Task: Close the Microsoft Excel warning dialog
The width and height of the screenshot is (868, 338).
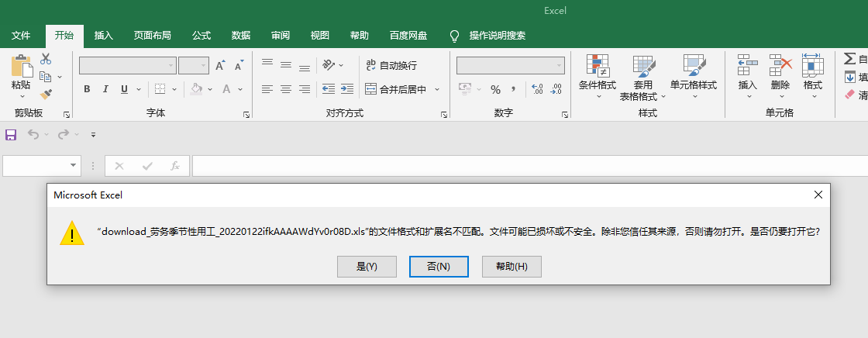Action: pos(818,195)
